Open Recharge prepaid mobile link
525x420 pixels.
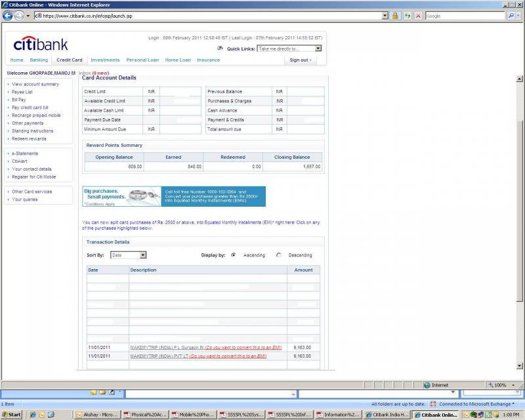click(x=36, y=115)
